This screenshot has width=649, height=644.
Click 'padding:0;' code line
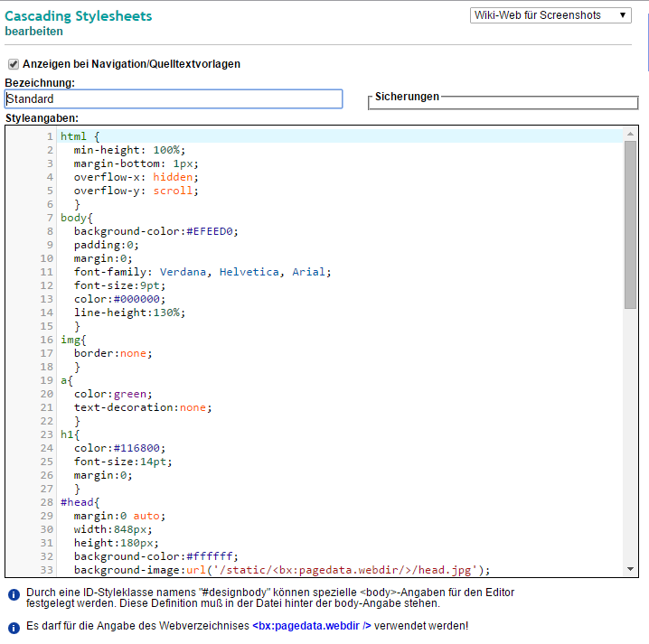[x=107, y=245]
